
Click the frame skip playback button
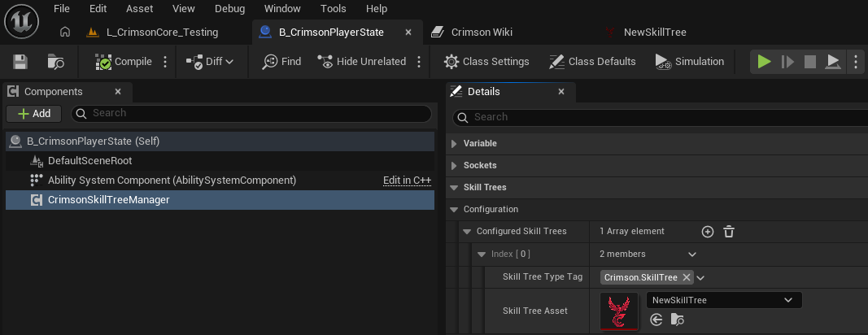pyautogui.click(x=787, y=62)
